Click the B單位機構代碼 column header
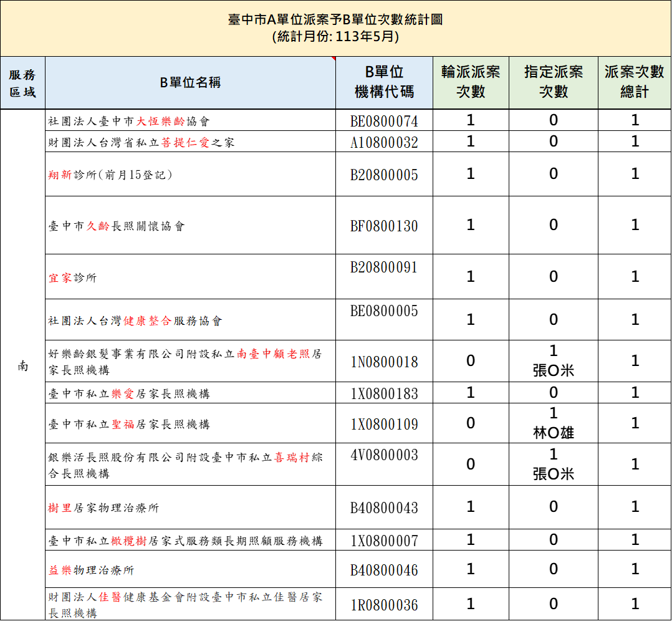Image resolution: width=672 pixels, height=621 pixels. [385, 83]
